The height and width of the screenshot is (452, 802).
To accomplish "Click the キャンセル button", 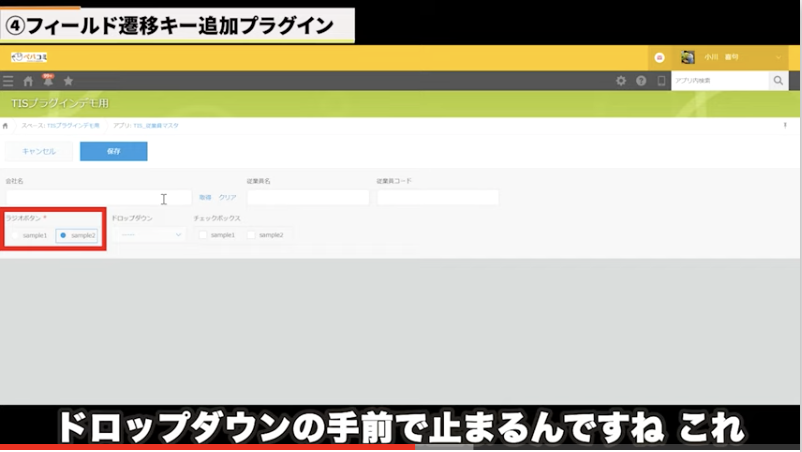I will coord(38,151).
